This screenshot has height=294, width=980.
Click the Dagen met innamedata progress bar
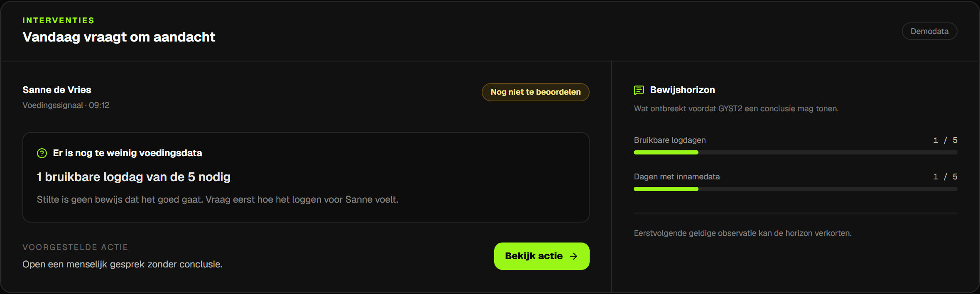[x=795, y=189]
